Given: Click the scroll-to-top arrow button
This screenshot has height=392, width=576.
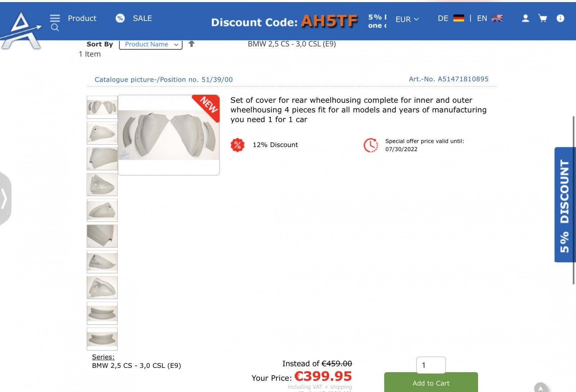Looking at the screenshot, I should [540, 387].
